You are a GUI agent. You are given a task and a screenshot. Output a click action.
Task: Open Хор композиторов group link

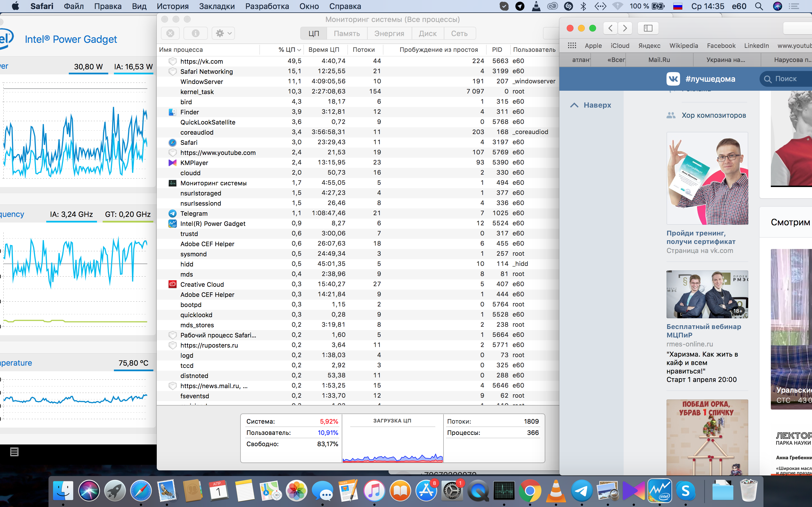point(713,115)
